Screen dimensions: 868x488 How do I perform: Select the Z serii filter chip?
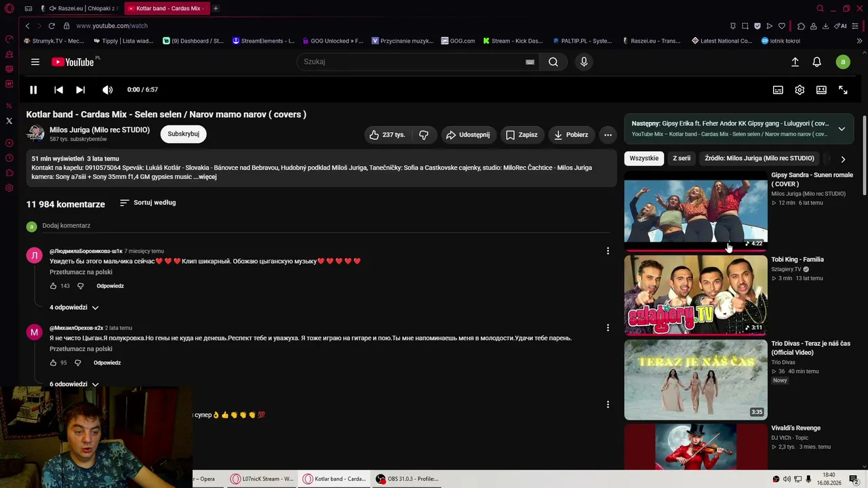[x=682, y=159]
